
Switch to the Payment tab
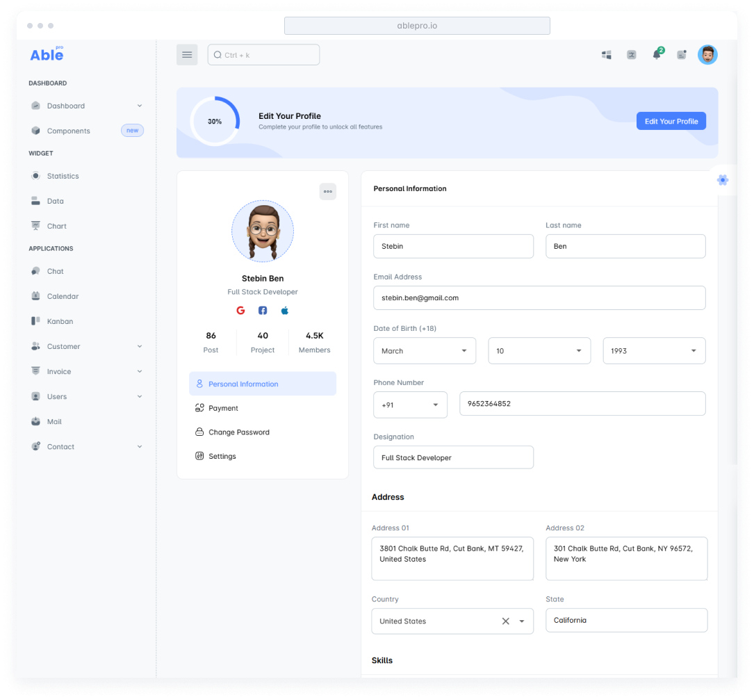[224, 408]
